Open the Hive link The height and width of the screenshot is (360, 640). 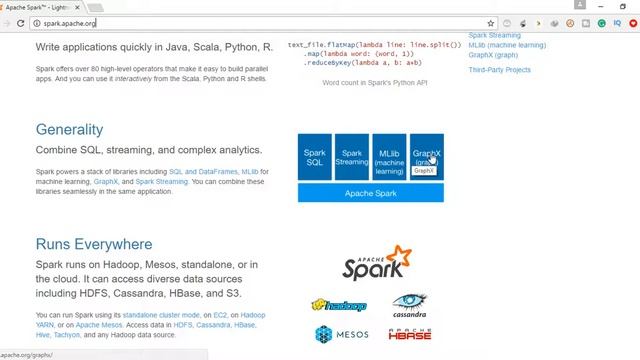point(42,335)
